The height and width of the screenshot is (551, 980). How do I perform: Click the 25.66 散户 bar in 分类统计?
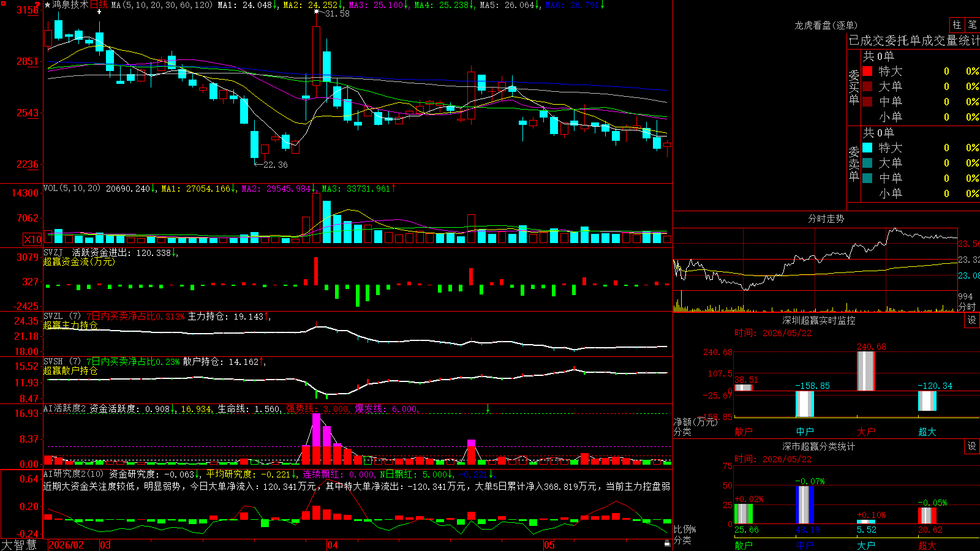click(x=744, y=514)
